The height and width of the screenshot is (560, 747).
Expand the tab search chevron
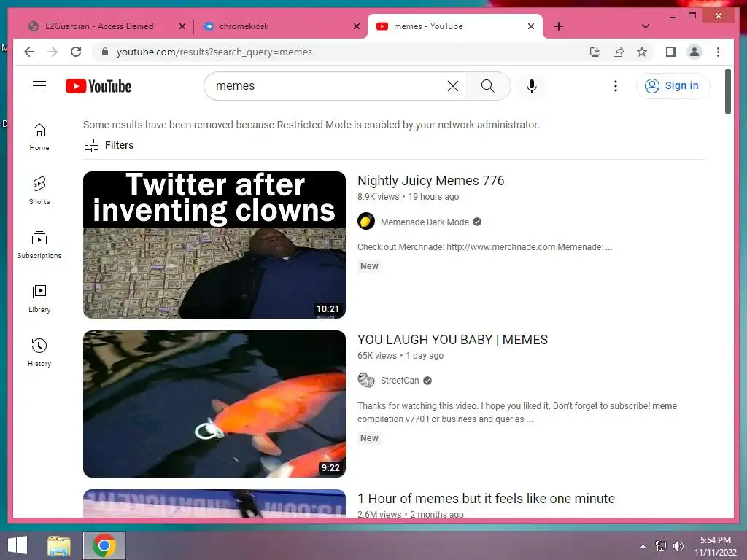tap(646, 26)
